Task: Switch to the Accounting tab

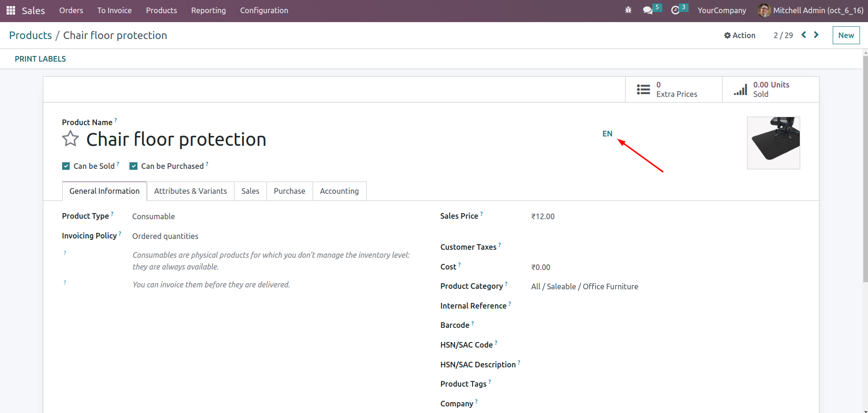Action: click(339, 191)
